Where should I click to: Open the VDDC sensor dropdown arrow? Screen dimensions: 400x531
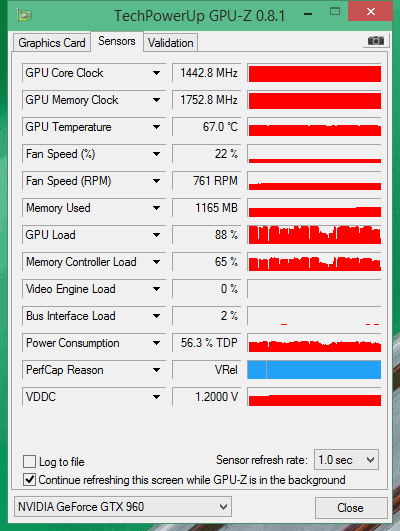click(156, 397)
